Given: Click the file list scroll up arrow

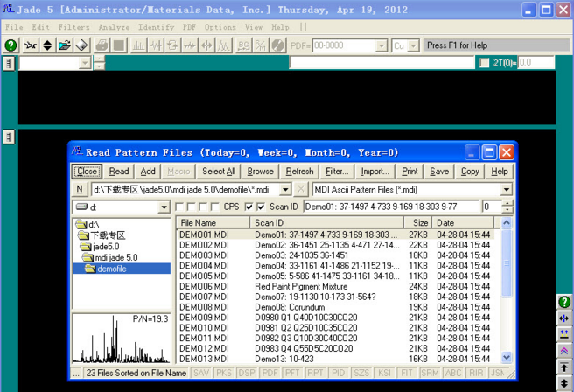Looking at the screenshot, I should tap(507, 222).
